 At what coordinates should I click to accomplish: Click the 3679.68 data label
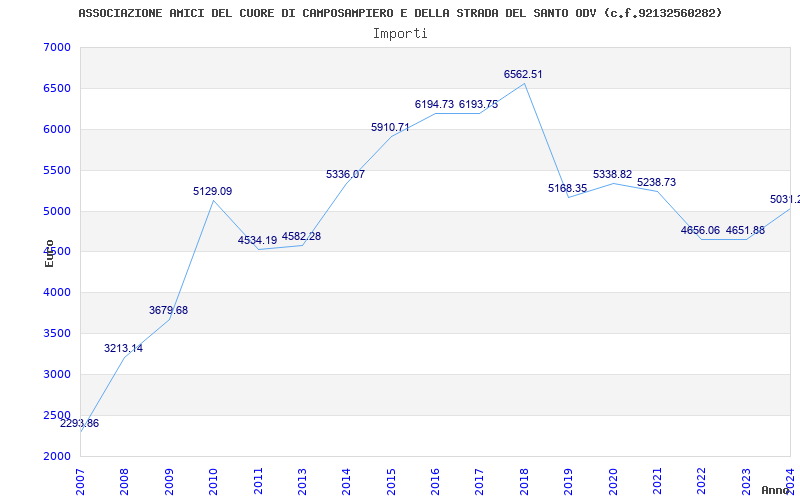pyautogui.click(x=168, y=310)
